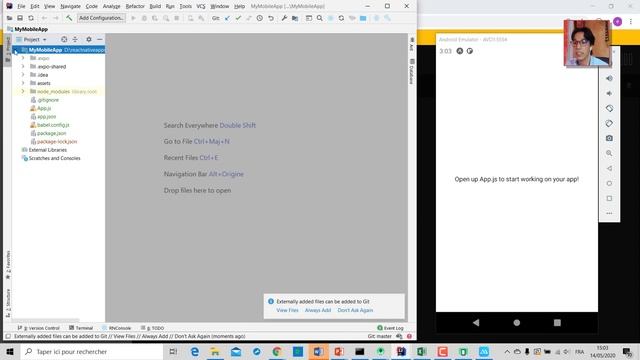Open the Windows Start menu
The image size is (640, 360).
pos(10,351)
